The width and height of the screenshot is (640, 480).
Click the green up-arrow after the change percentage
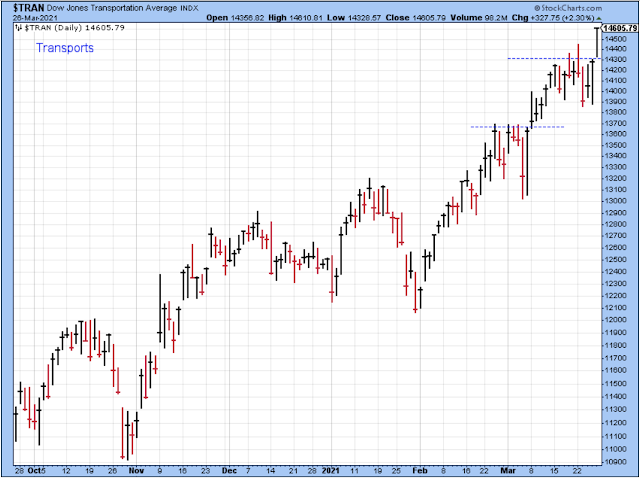(599, 18)
